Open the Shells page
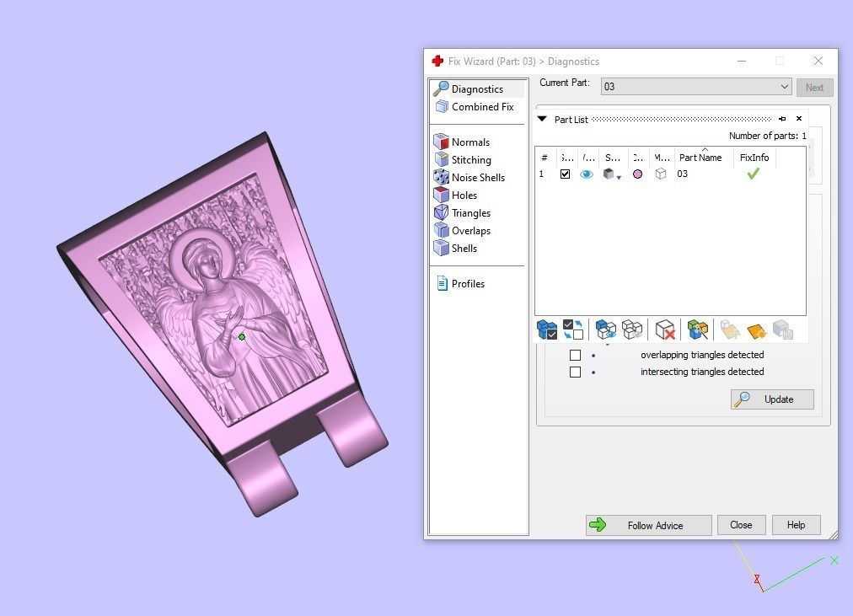853x616 pixels. point(464,249)
